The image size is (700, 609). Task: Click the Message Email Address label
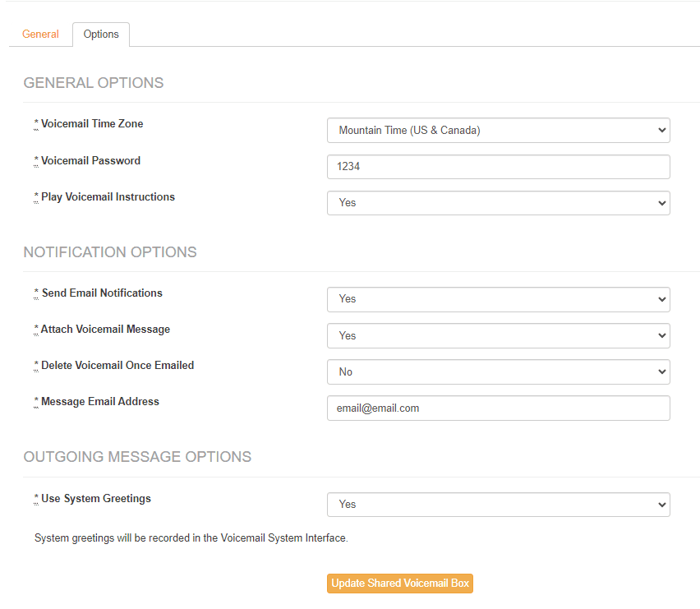click(97, 401)
